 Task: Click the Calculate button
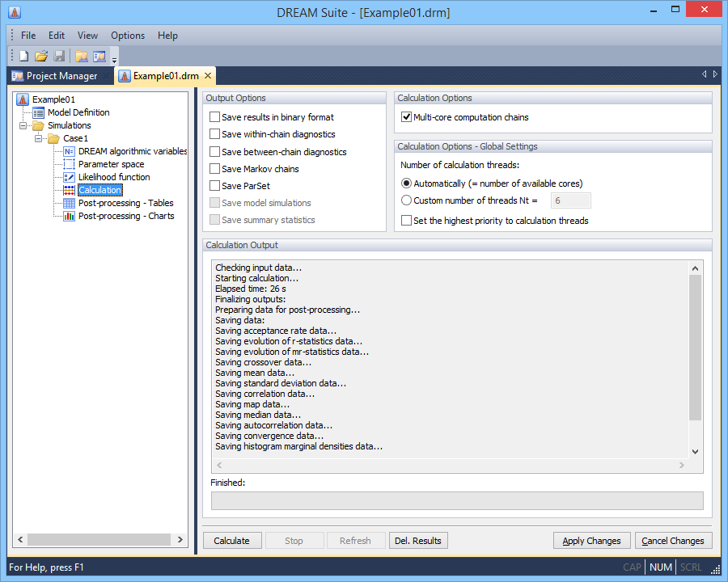232,541
